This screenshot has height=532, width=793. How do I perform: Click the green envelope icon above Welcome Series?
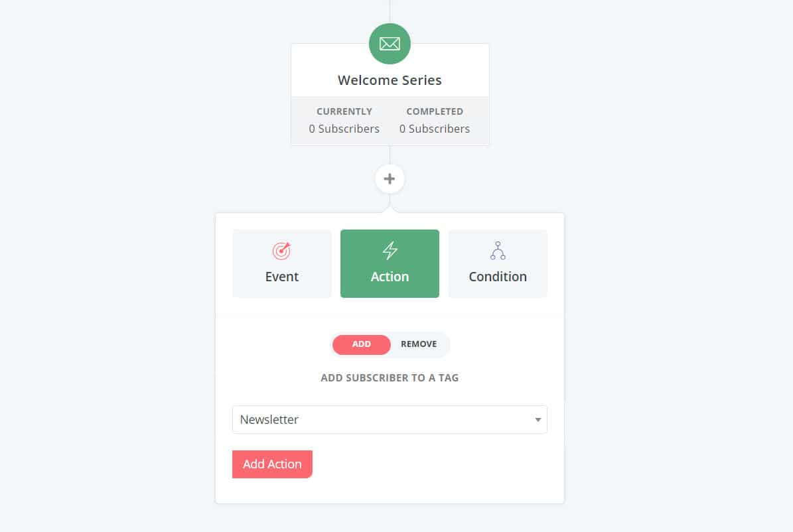coord(390,44)
